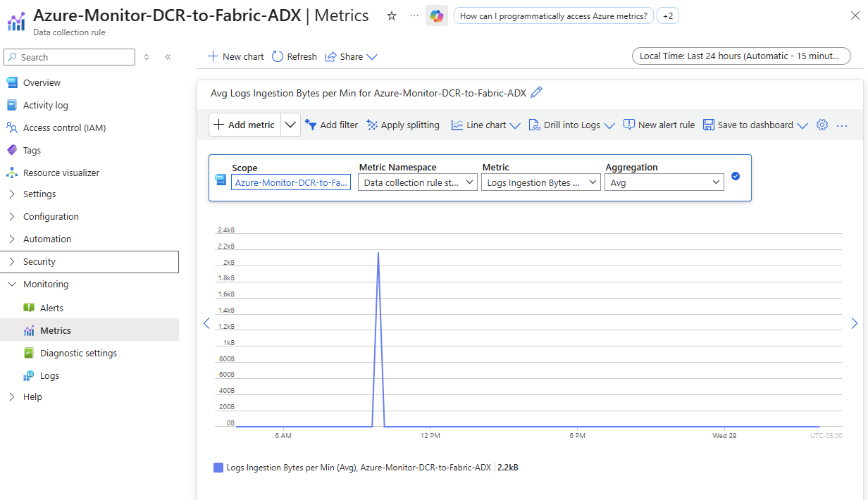This screenshot has height=500, width=868.
Task: Open the chart's more options ellipsis
Action: click(841, 125)
